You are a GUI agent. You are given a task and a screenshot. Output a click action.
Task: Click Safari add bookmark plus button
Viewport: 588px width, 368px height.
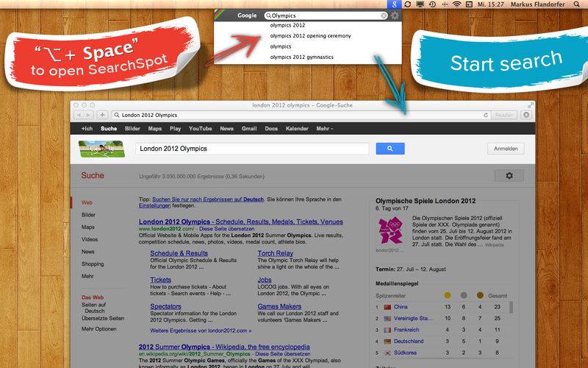tap(102, 115)
